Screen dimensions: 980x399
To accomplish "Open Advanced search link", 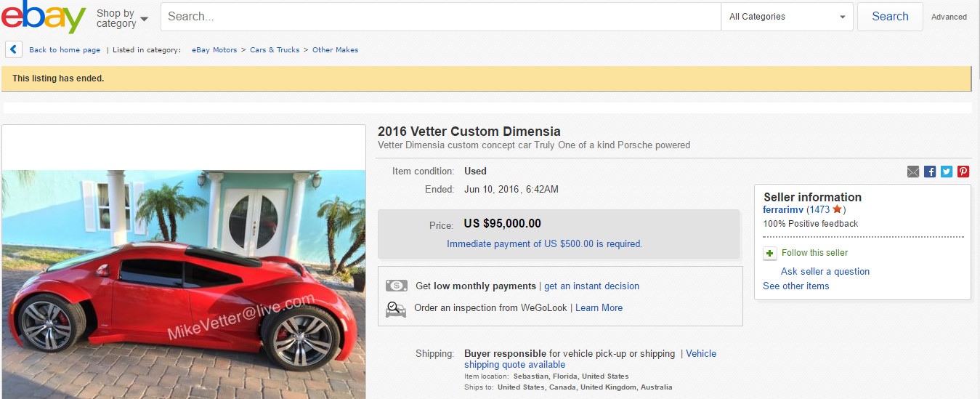I will coord(949,17).
